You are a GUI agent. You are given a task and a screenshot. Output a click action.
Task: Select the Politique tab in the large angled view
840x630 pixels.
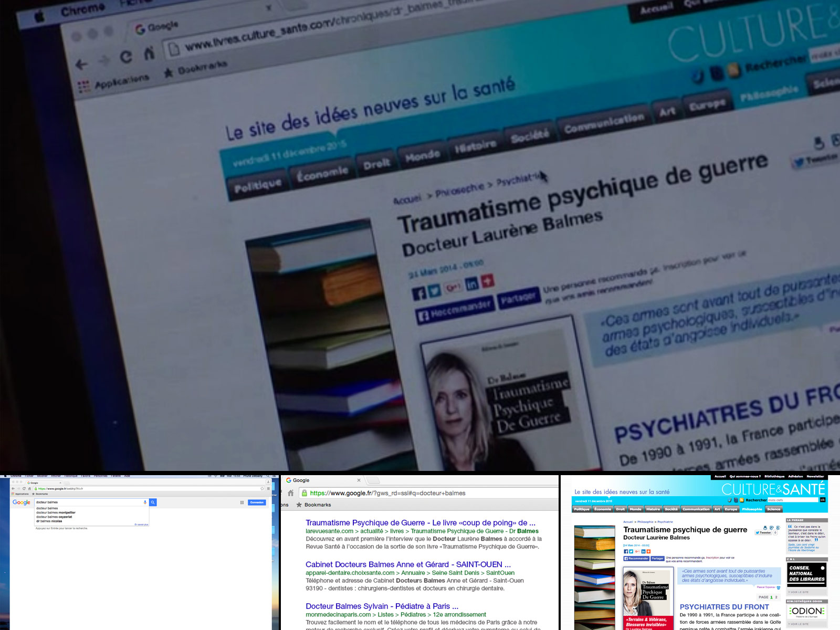click(257, 185)
